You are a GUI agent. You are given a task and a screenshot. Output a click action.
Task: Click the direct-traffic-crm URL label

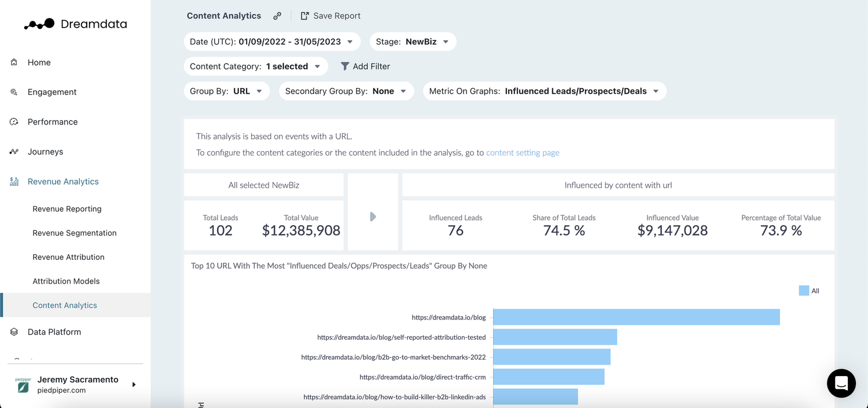422,377
